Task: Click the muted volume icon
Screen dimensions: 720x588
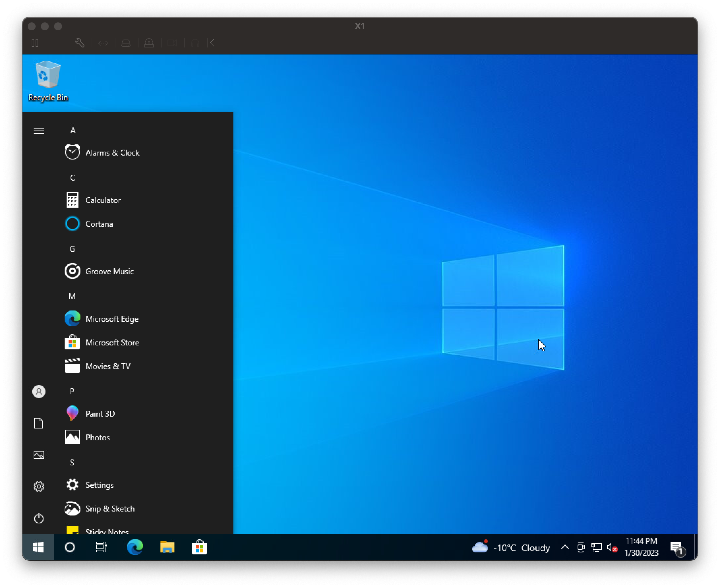Action: tap(612, 547)
